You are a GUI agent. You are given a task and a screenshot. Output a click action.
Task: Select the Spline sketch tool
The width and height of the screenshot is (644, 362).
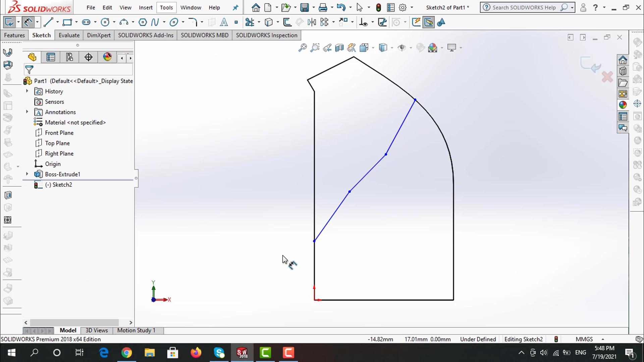pyautogui.click(x=155, y=22)
